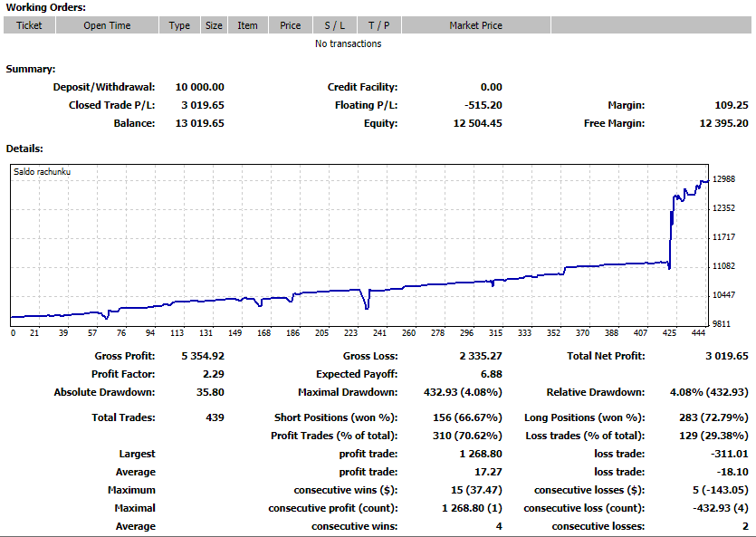Click the S / L column header
The image size is (756, 537).
335,25
